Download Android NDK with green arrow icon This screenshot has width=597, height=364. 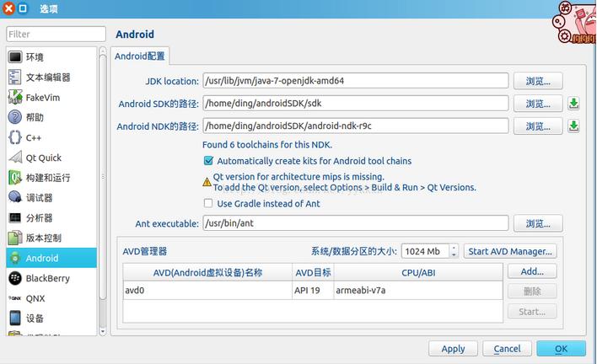[573, 126]
